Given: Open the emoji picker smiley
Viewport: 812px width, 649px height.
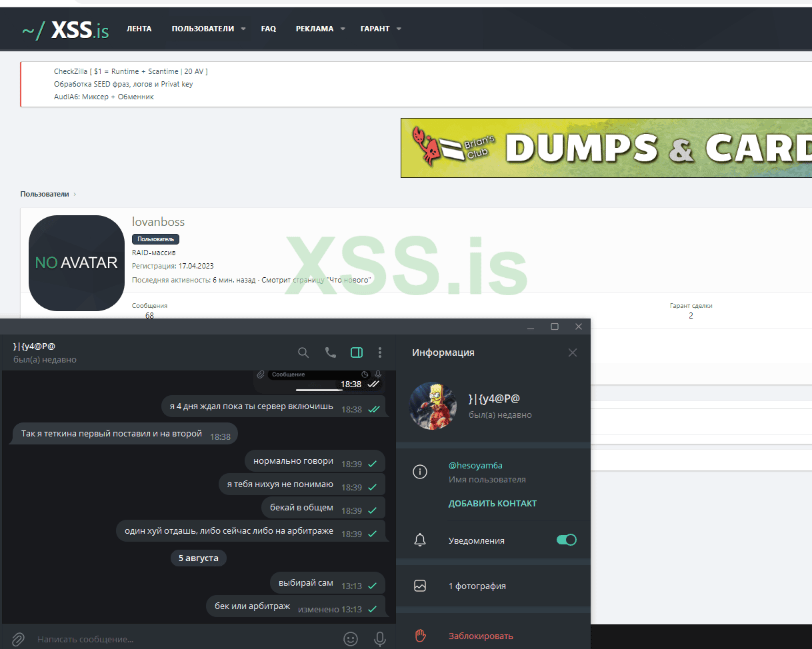Looking at the screenshot, I should [351, 639].
